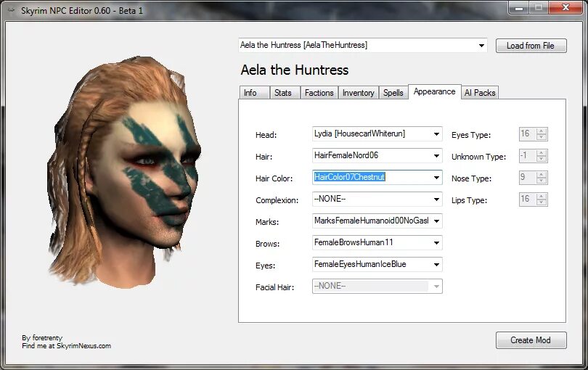Click the 'Unknown Type:' label
This screenshot has height=370, width=588.
(x=479, y=157)
